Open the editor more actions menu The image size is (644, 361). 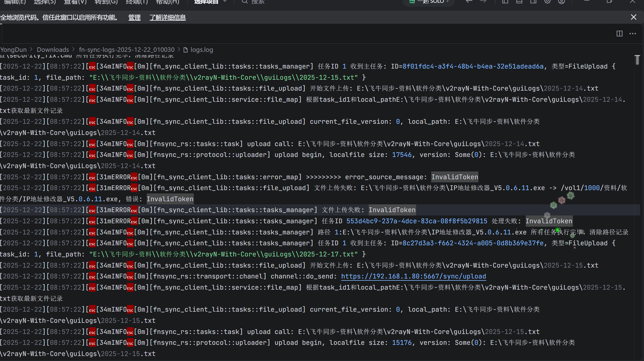(x=633, y=34)
